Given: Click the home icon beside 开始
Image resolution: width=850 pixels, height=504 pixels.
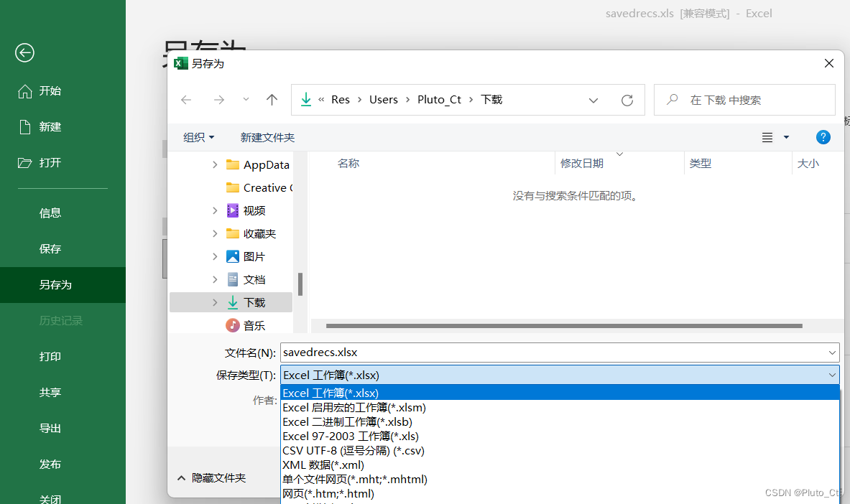Looking at the screenshot, I should (x=25, y=91).
